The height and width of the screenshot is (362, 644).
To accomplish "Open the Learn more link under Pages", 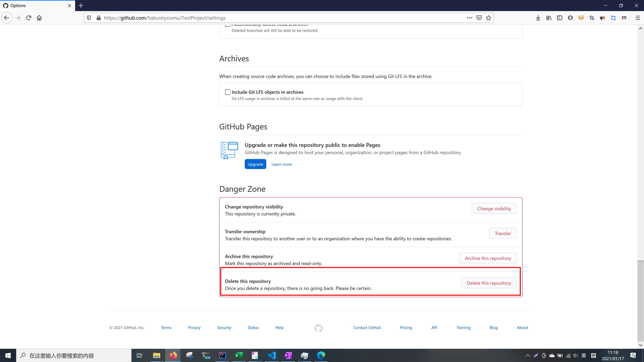I will click(281, 164).
